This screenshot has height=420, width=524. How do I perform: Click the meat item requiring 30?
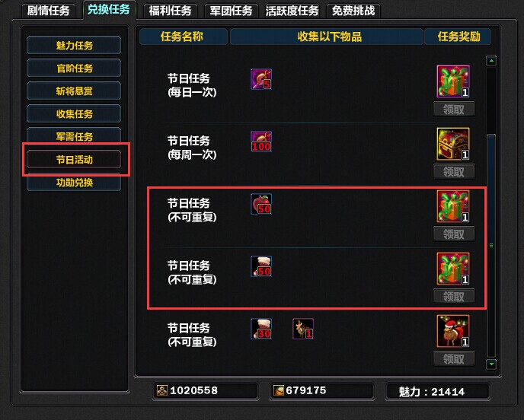click(x=261, y=329)
